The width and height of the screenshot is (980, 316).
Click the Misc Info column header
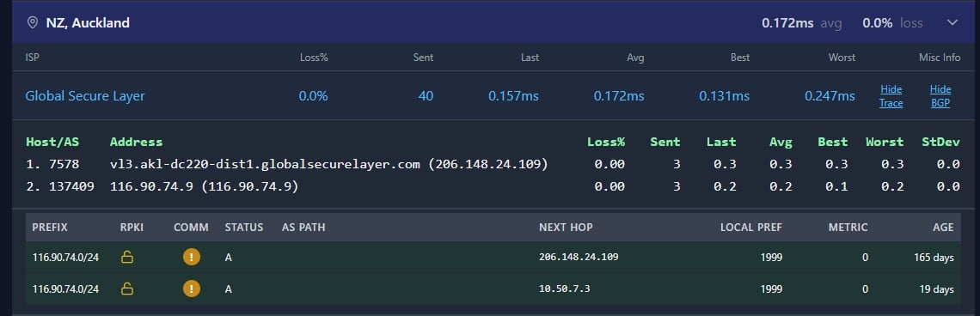(940, 58)
